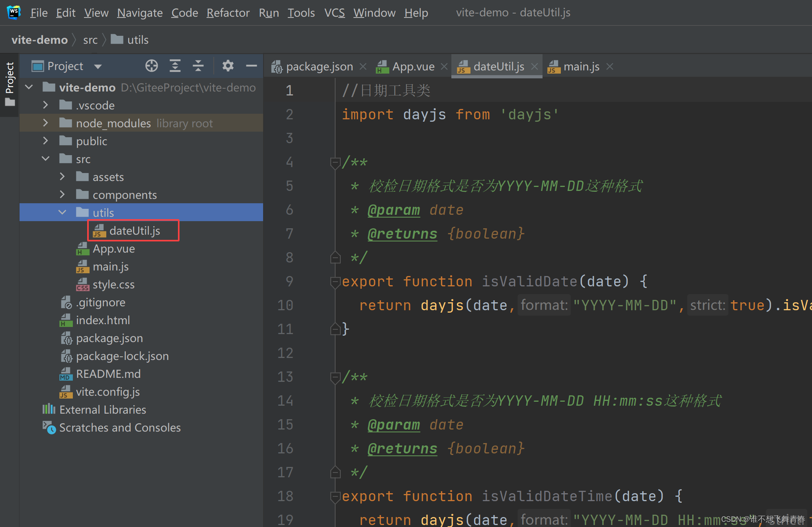Open the Tools menu
Screen dimensions: 812x527
301,13
